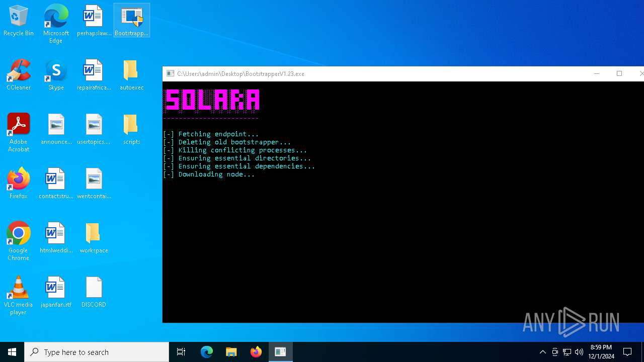Viewport: 644px width, 362px height.
Task: Launch Google Chrome desktop shortcut
Action: 19,241
